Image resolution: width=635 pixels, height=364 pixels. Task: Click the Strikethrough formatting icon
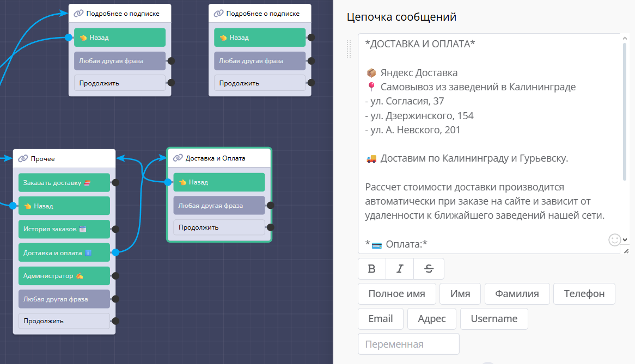click(429, 269)
